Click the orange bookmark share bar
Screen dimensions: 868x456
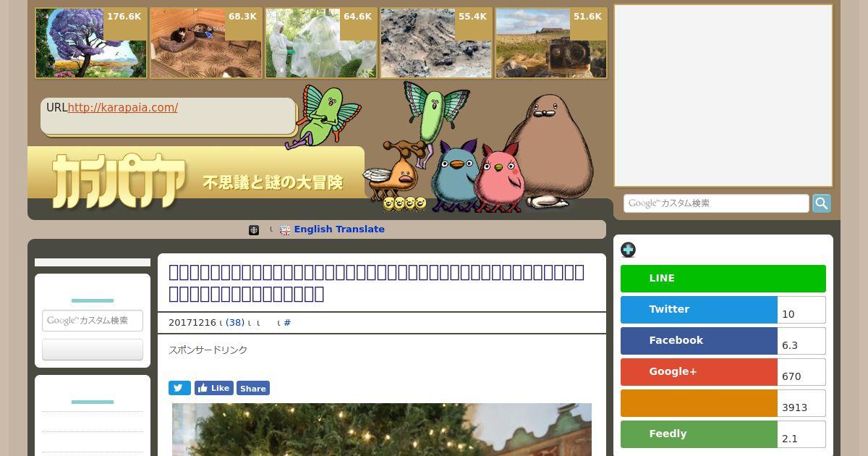(699, 403)
